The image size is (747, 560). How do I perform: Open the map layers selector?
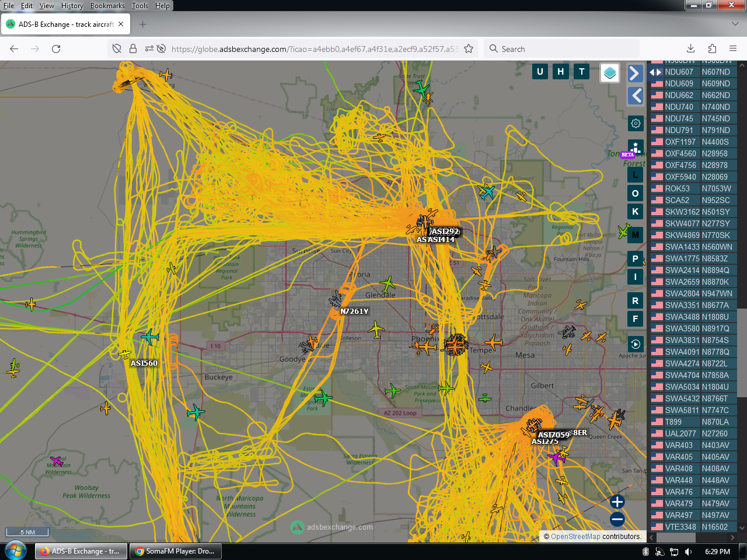(x=609, y=73)
